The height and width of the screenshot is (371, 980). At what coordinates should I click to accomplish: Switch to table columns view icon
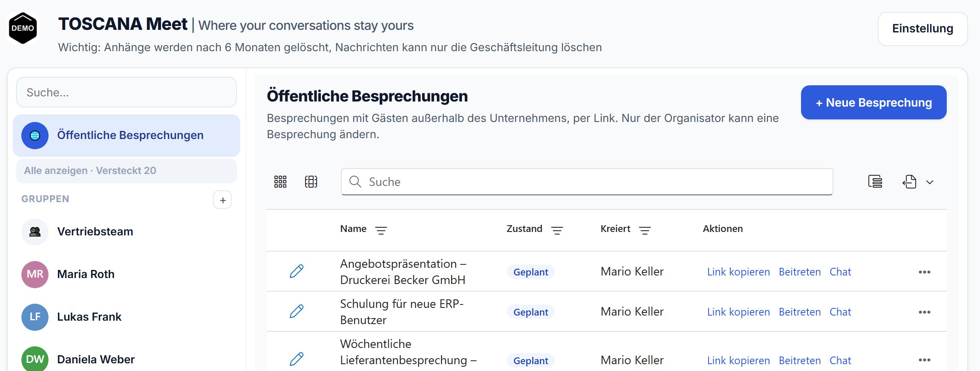coord(311,182)
